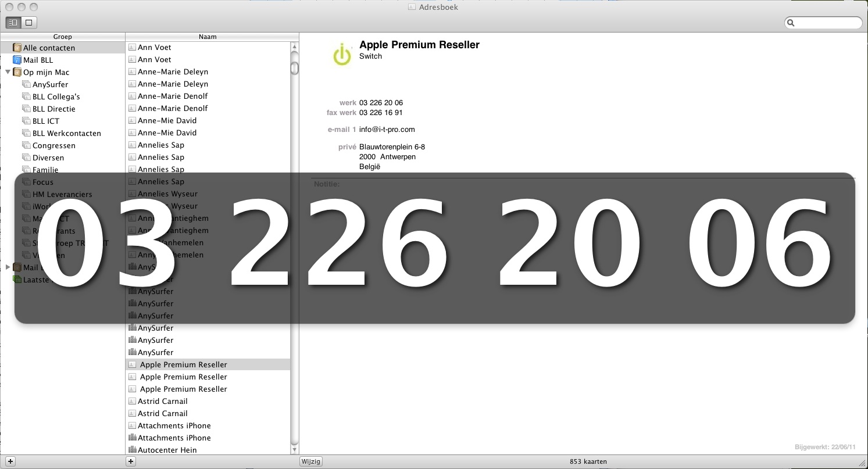This screenshot has width=868, height=469.
Task: Click the small werk number 03 226 20 06
Action: (x=381, y=103)
